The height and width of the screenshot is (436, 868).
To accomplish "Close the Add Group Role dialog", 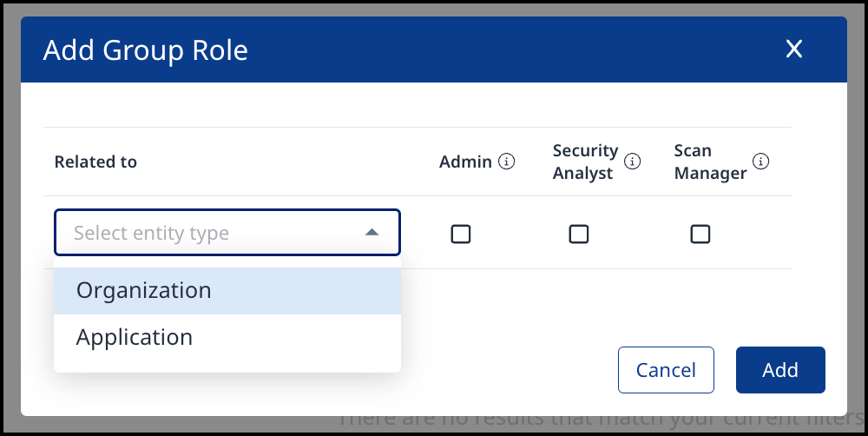I will coord(793,50).
